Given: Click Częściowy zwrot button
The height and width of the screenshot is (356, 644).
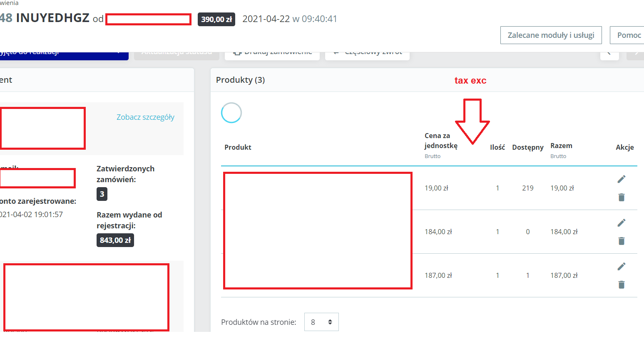Looking at the screenshot, I should click(367, 56).
